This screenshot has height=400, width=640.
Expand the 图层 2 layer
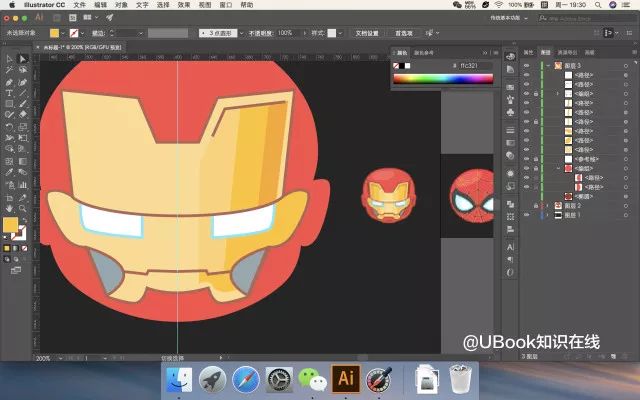coord(548,206)
